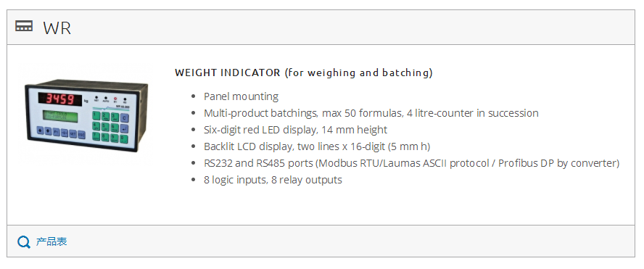Select the WR title heading
The image size is (644, 269).
pyautogui.click(x=57, y=28)
